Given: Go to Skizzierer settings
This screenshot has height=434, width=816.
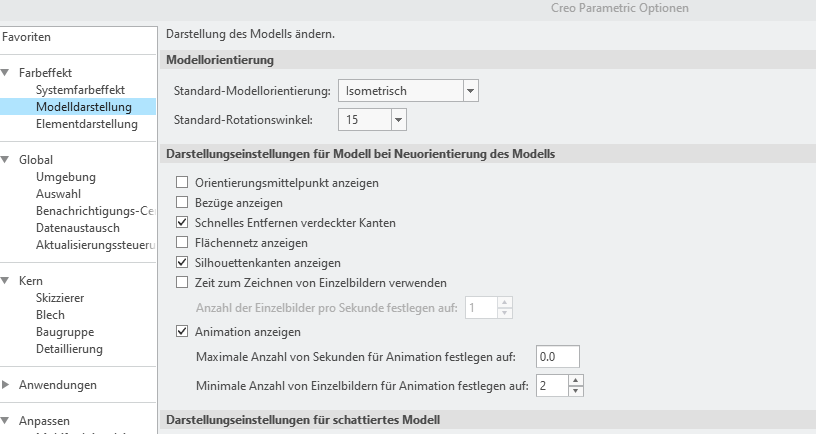Looking at the screenshot, I should click(x=60, y=298).
